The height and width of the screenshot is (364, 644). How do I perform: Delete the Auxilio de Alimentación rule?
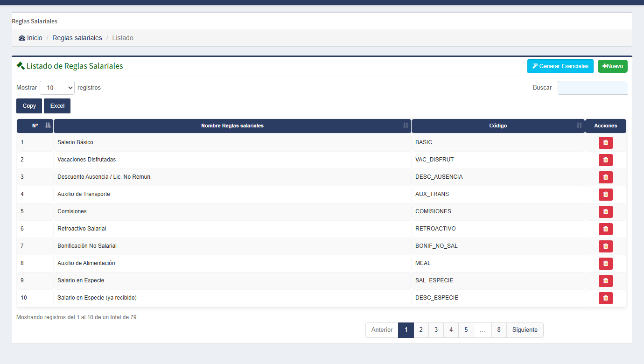(x=605, y=264)
